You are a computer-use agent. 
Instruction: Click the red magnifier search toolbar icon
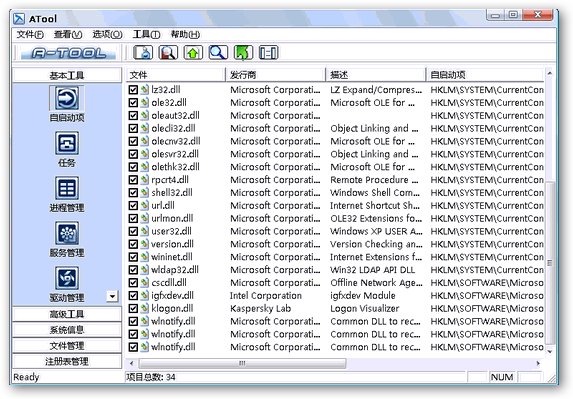(168, 52)
